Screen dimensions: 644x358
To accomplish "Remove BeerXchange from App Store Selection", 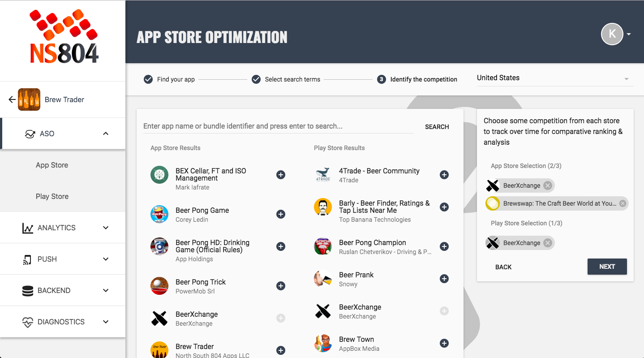I will pos(548,185).
